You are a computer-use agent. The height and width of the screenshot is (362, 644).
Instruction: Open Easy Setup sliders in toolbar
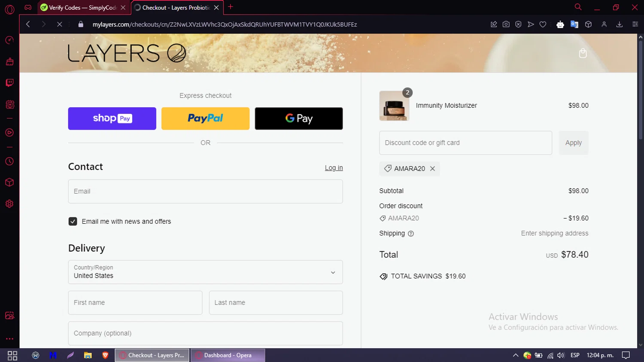coord(635,24)
